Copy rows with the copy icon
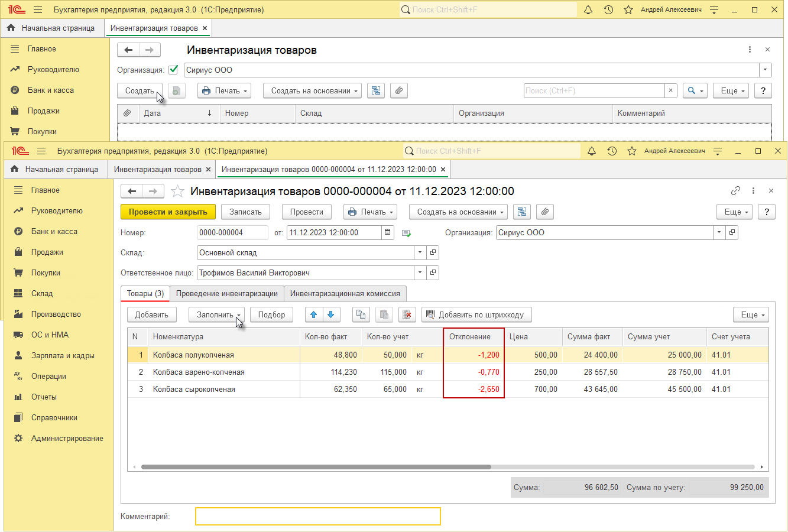Viewport: 788px width, 532px height. [361, 314]
